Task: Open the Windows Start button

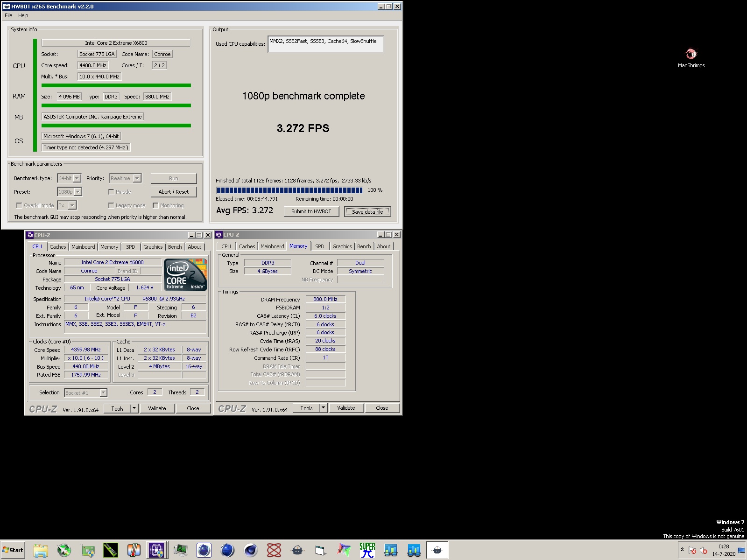Action: 13,550
